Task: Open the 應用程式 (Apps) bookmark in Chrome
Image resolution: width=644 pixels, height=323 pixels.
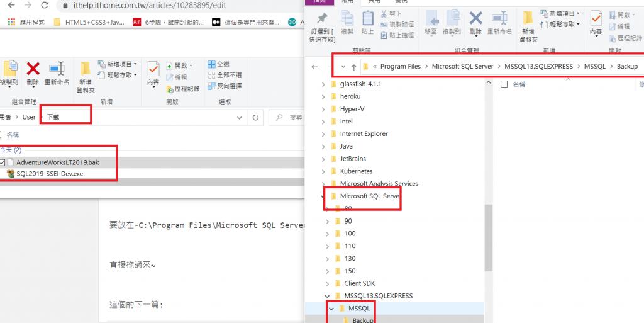Action: click(26, 22)
